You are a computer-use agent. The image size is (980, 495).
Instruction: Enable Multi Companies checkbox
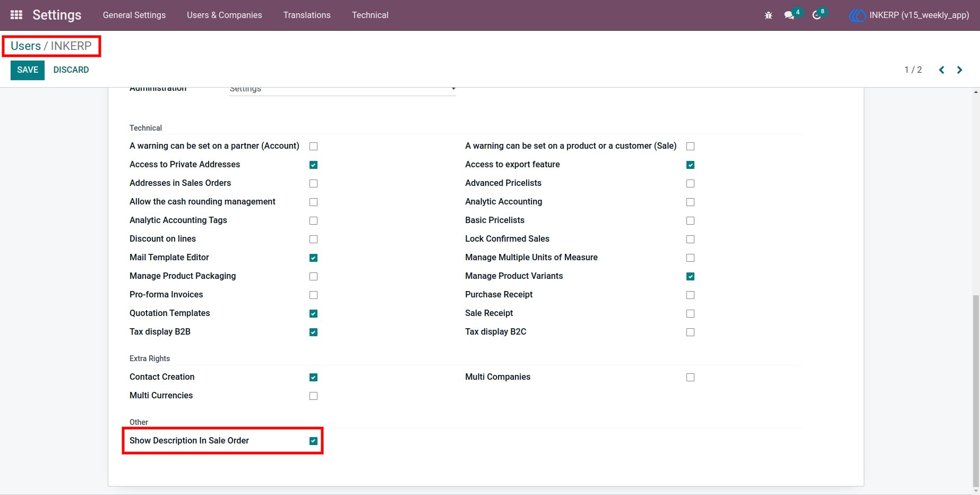click(690, 377)
